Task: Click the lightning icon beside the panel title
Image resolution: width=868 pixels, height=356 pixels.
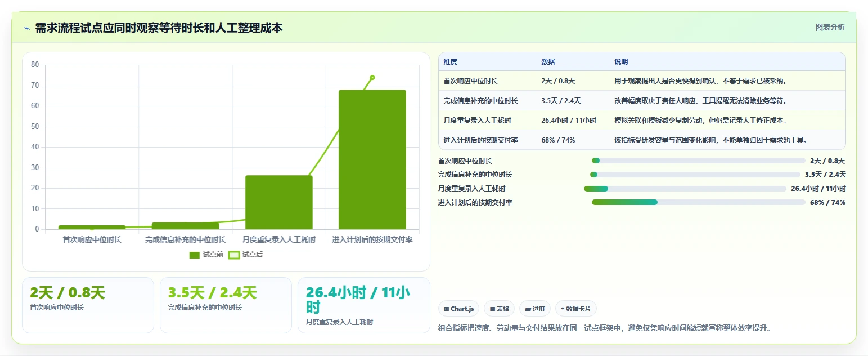Action: click(x=26, y=28)
